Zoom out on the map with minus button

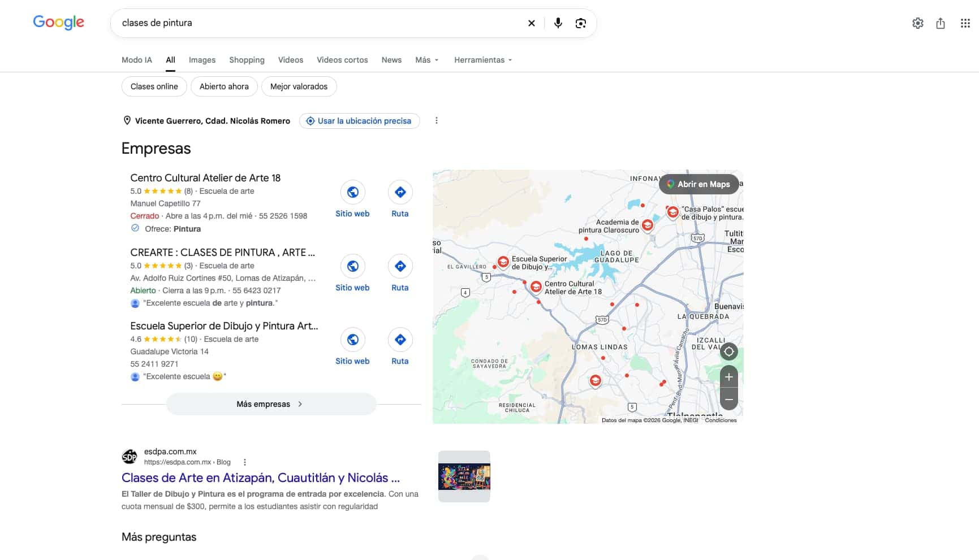coord(728,399)
